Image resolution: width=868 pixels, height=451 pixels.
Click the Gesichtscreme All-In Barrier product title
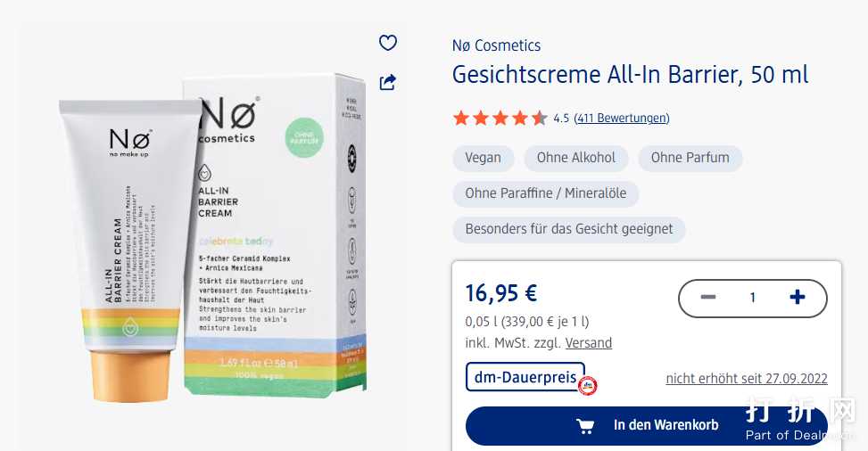[x=630, y=75]
